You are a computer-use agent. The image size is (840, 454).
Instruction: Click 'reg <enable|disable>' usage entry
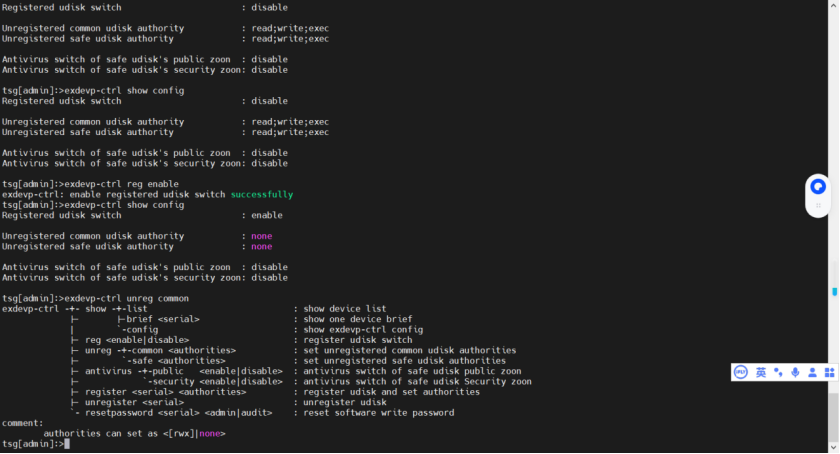click(x=137, y=340)
